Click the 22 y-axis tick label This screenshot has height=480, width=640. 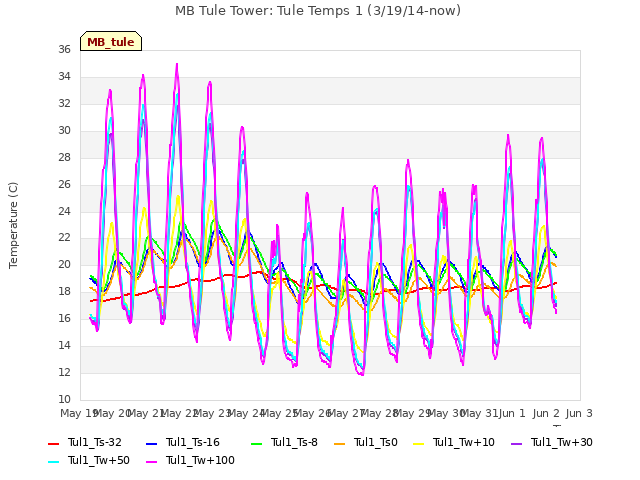point(64,238)
